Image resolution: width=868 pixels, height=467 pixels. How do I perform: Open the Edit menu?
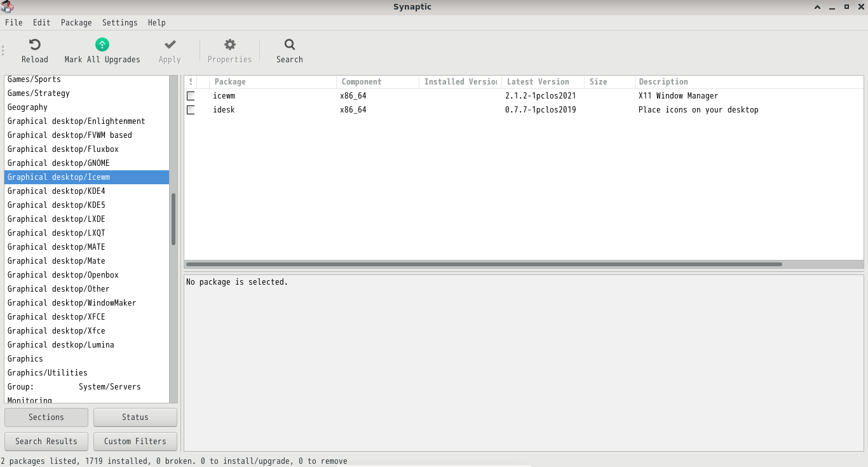pyautogui.click(x=41, y=22)
